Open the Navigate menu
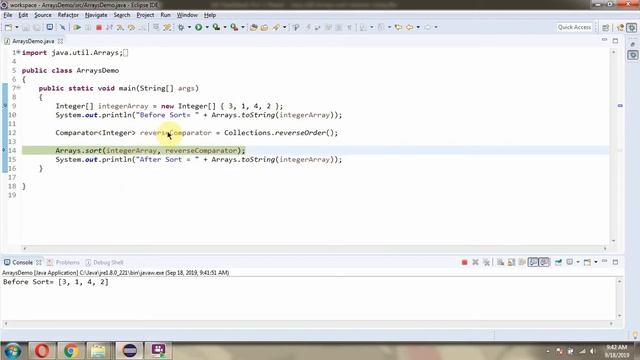This screenshot has width=640, height=360. click(x=96, y=15)
